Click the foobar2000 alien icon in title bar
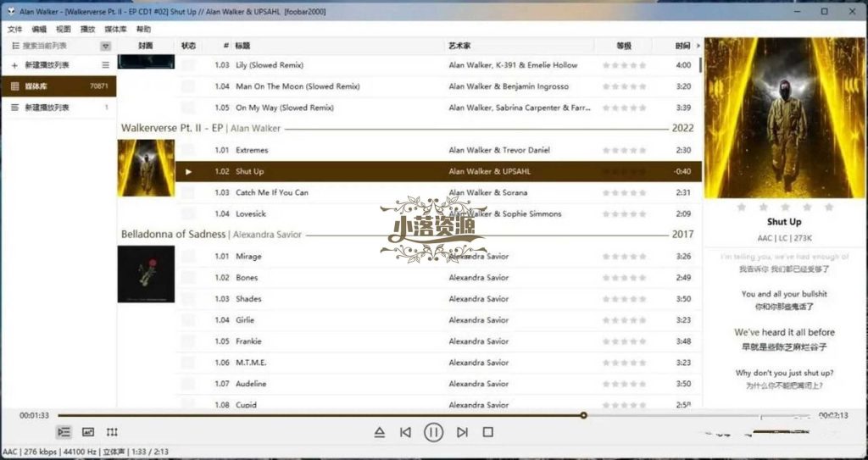The height and width of the screenshot is (460, 868). 11,12
